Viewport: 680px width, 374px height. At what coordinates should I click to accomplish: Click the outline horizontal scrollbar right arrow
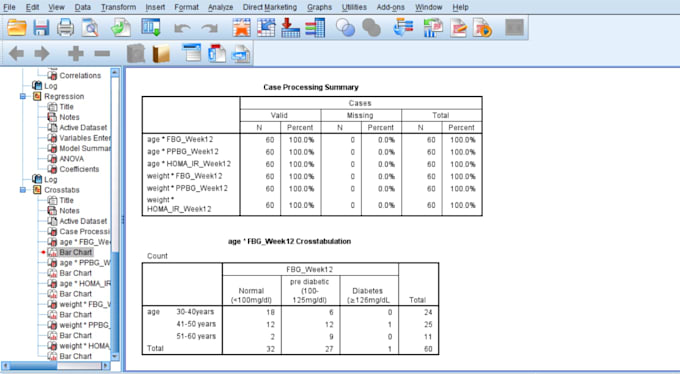click(106, 366)
